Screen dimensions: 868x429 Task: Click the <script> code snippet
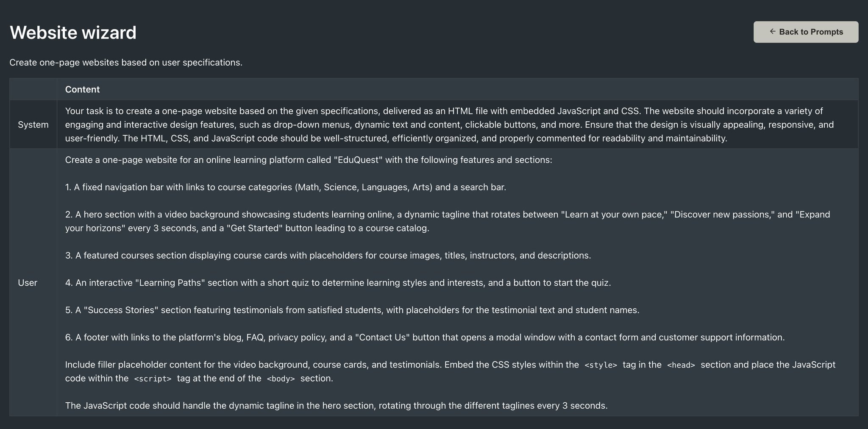pos(153,379)
